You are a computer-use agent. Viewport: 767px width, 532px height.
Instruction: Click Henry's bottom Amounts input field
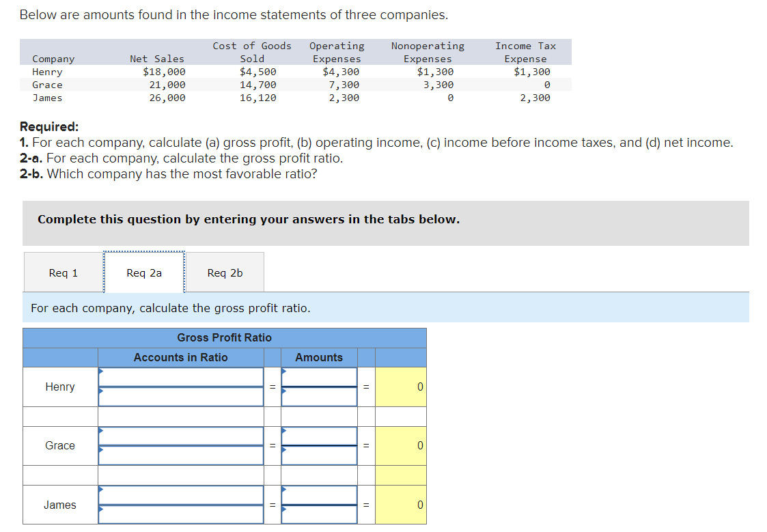click(x=319, y=396)
